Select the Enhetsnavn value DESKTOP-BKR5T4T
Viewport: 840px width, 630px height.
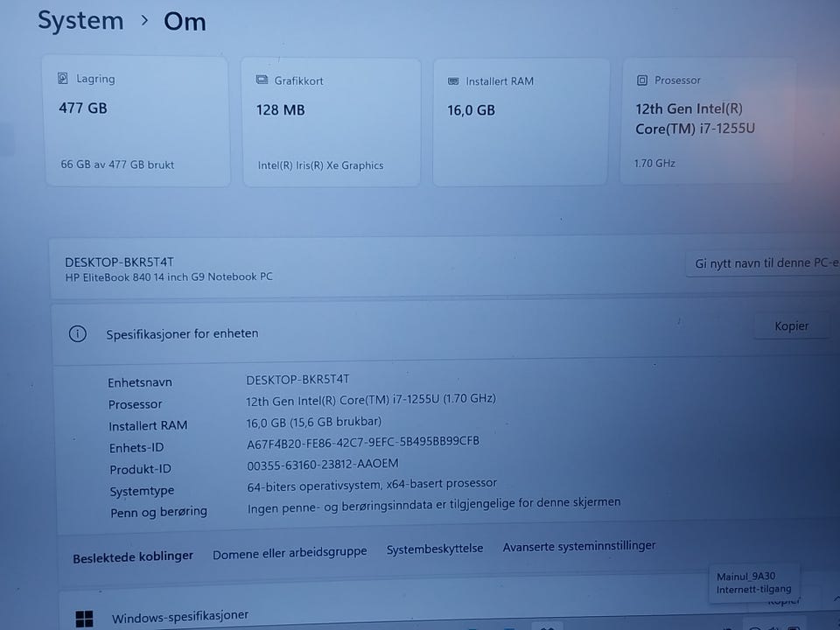297,379
